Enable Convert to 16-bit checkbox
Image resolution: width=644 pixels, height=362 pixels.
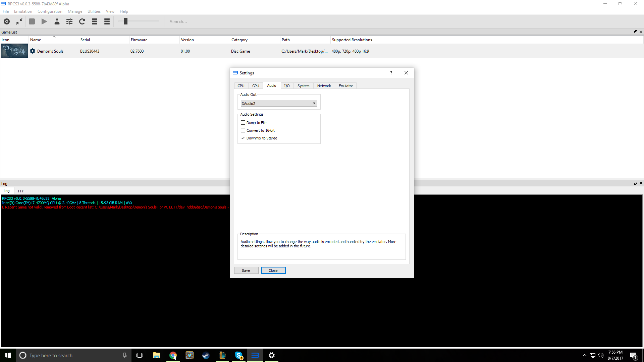(x=243, y=130)
